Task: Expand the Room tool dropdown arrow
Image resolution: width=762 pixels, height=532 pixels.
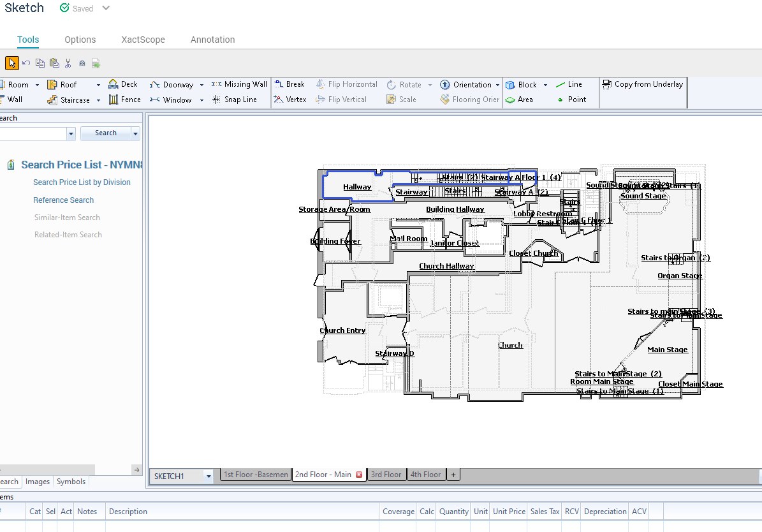Action: pyautogui.click(x=37, y=85)
